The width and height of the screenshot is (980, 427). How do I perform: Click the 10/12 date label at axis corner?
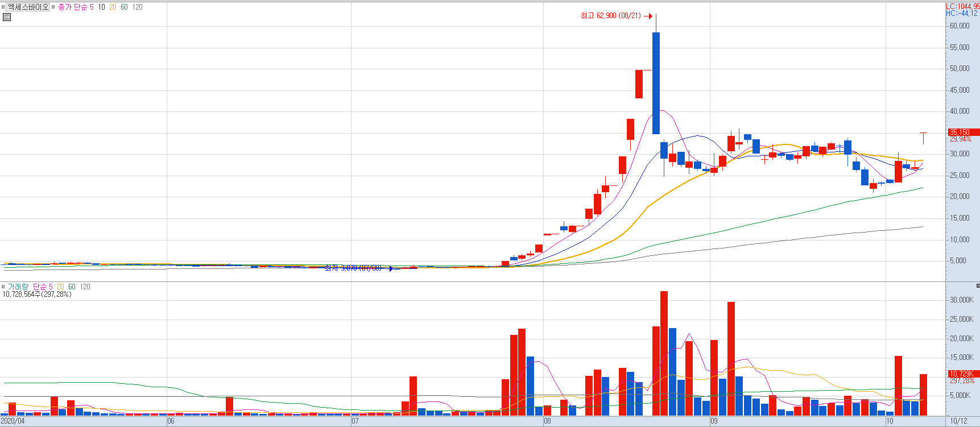(959, 421)
